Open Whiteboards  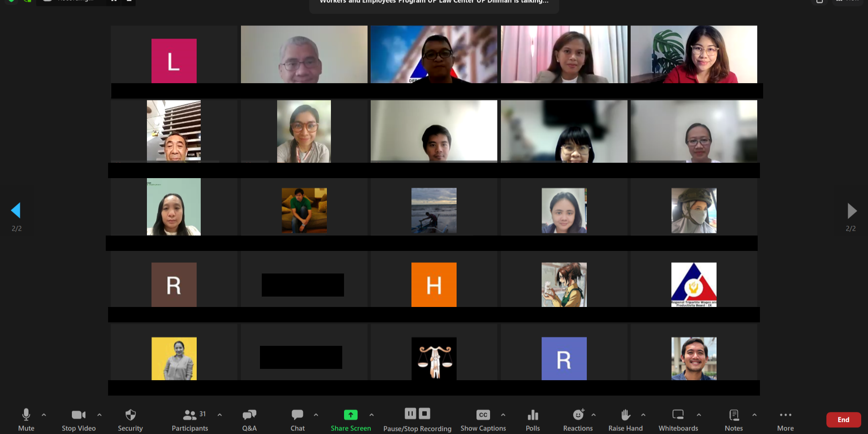tap(678, 420)
